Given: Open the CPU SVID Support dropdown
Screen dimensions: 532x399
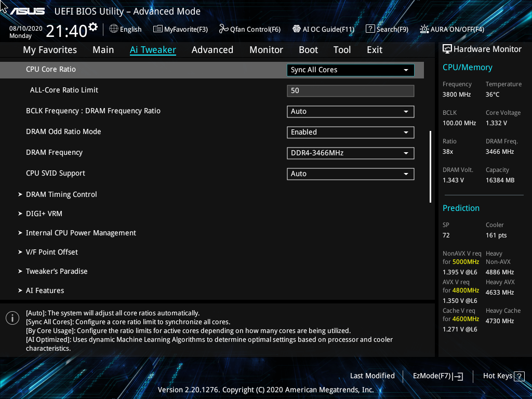Looking at the screenshot, I should [350, 174].
